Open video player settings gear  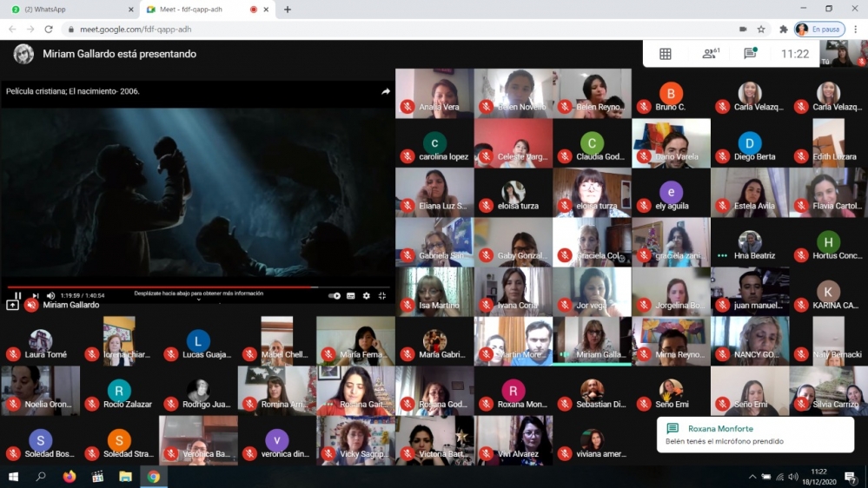[367, 295]
